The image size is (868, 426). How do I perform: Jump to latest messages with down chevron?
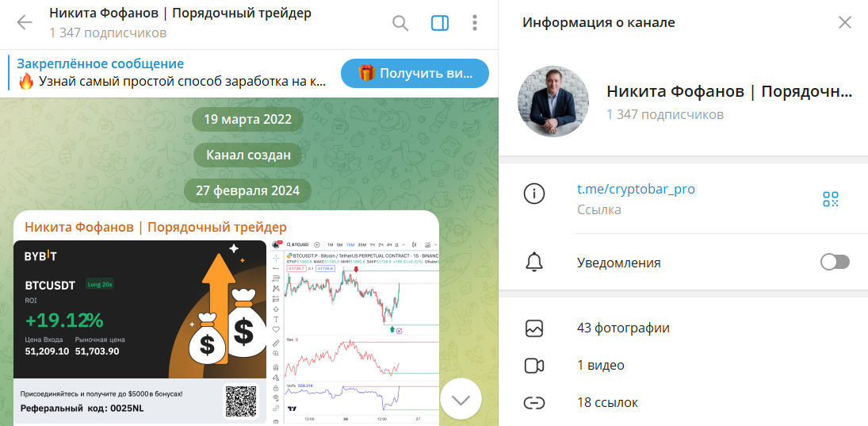click(461, 399)
